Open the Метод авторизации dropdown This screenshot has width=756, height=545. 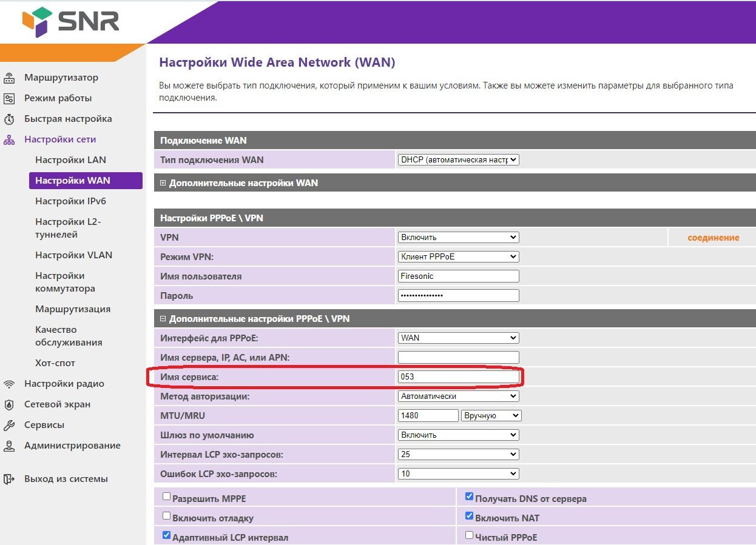(459, 396)
